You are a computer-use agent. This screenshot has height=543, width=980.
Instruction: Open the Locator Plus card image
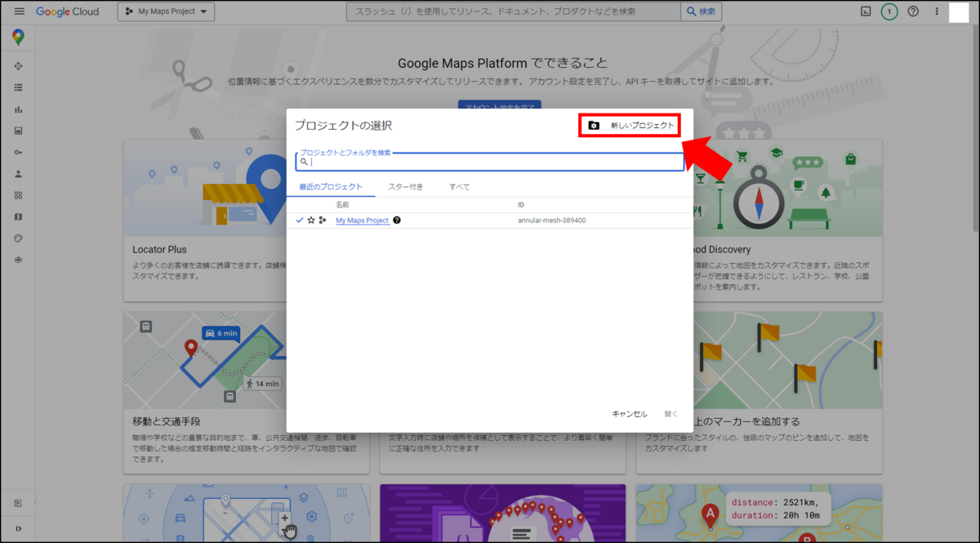[205, 188]
